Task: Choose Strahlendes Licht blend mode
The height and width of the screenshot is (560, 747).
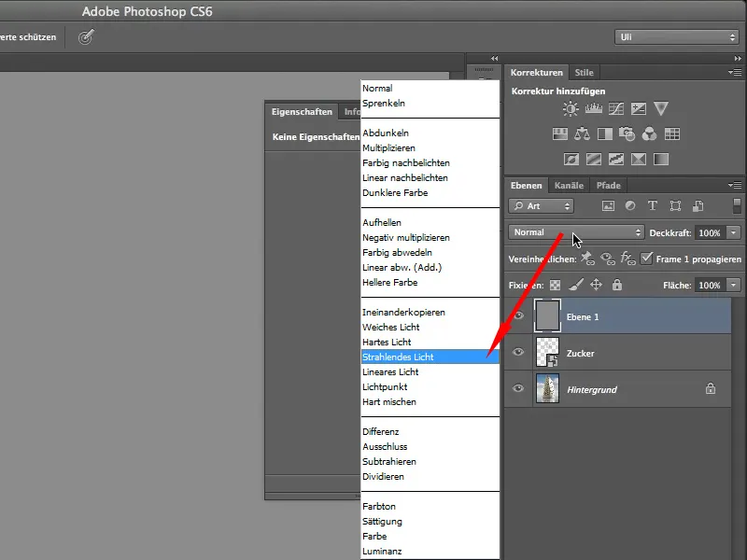Action: click(430, 357)
